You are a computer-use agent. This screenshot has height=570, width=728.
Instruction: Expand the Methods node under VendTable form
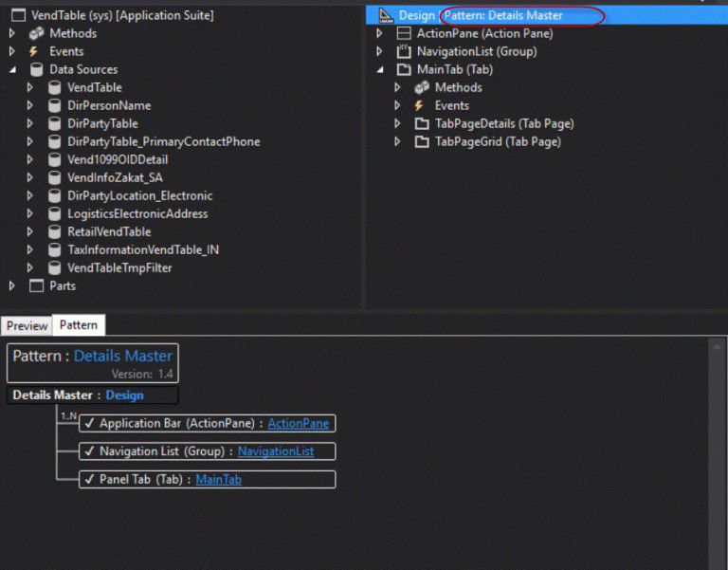[x=12, y=33]
